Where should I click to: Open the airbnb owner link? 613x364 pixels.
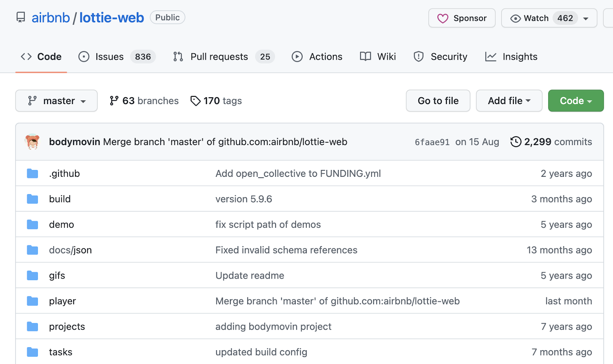click(51, 18)
